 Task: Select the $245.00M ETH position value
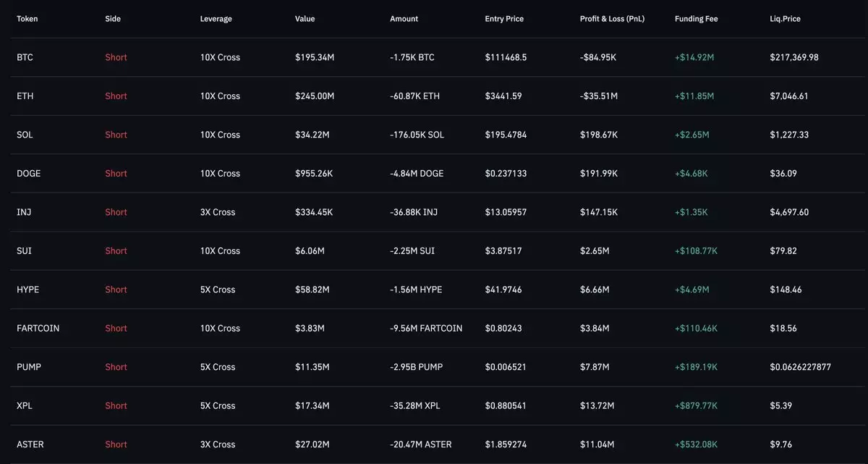pyautogui.click(x=315, y=96)
